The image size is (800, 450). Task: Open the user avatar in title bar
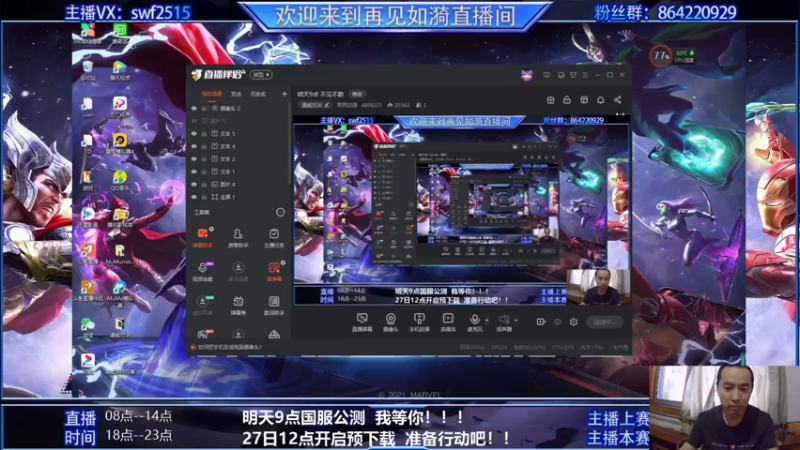527,75
